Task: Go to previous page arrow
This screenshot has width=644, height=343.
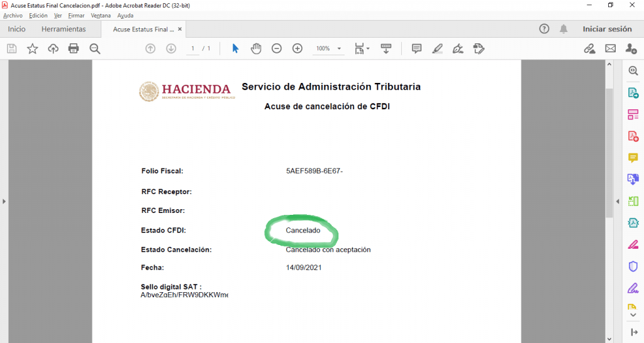Action: pos(150,49)
